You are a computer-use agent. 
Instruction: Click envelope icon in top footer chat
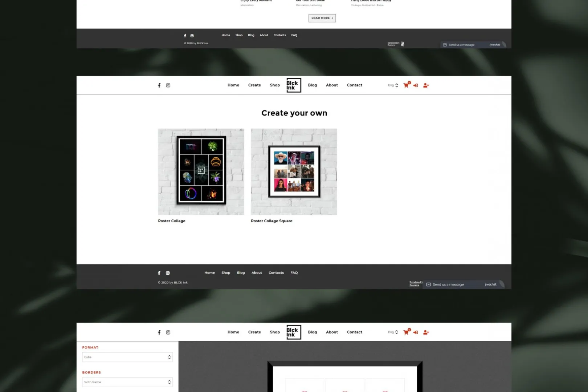[x=445, y=45]
